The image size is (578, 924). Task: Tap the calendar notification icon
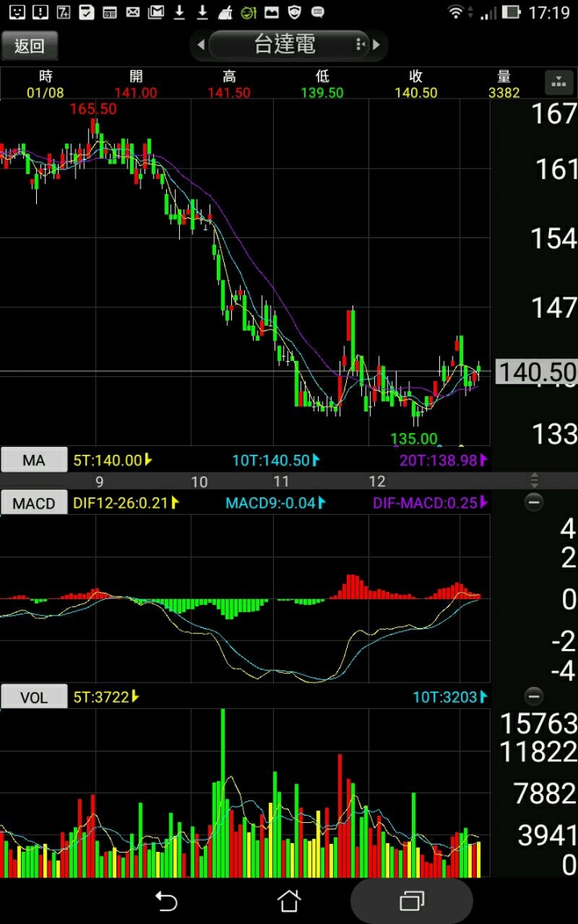[110, 12]
